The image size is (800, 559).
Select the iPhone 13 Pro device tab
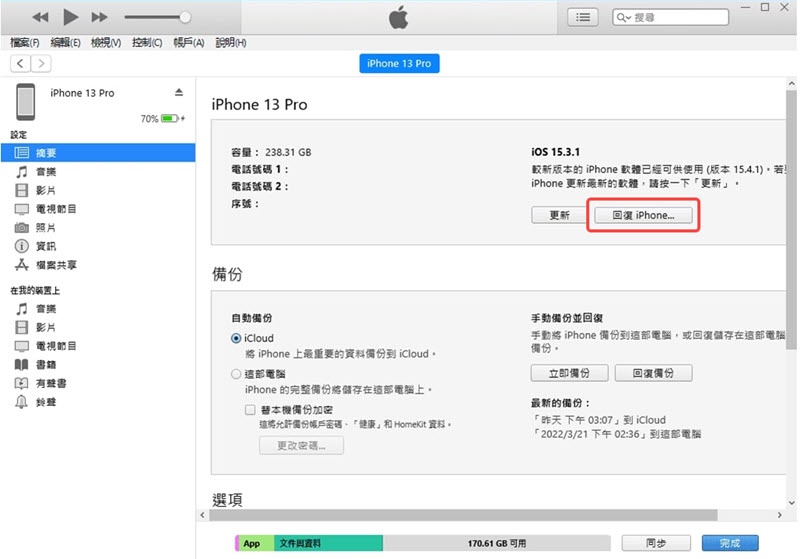[x=399, y=64]
